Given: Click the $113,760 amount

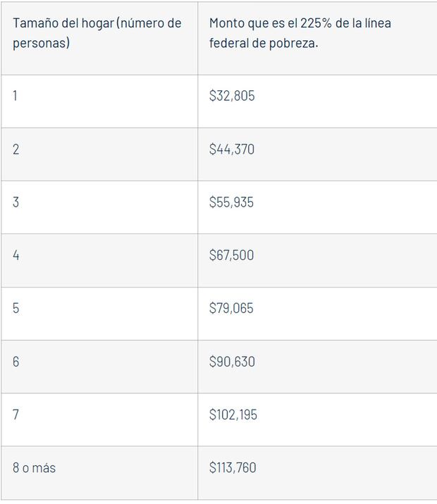Looking at the screenshot, I should click(233, 467).
